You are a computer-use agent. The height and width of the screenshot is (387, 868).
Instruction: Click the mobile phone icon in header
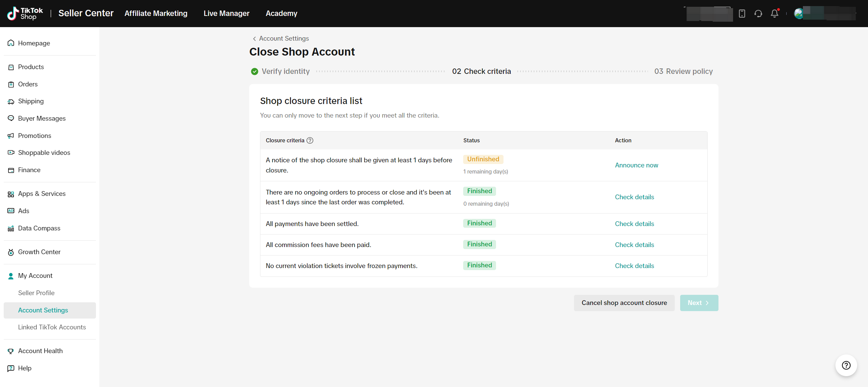click(x=742, y=14)
